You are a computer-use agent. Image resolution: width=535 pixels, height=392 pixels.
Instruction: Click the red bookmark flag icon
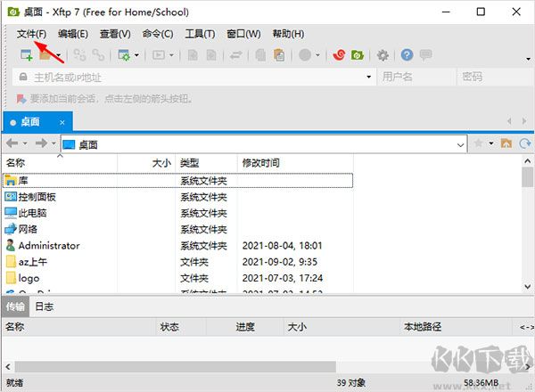21,99
